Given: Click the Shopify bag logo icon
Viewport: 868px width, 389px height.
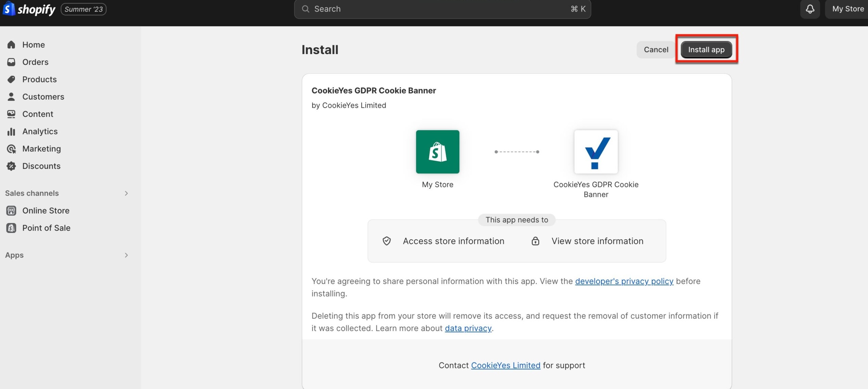Looking at the screenshot, I should 9,9.
